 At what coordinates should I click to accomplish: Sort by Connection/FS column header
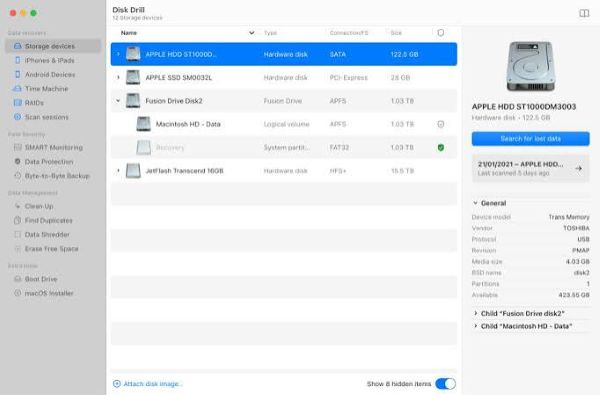click(x=349, y=33)
